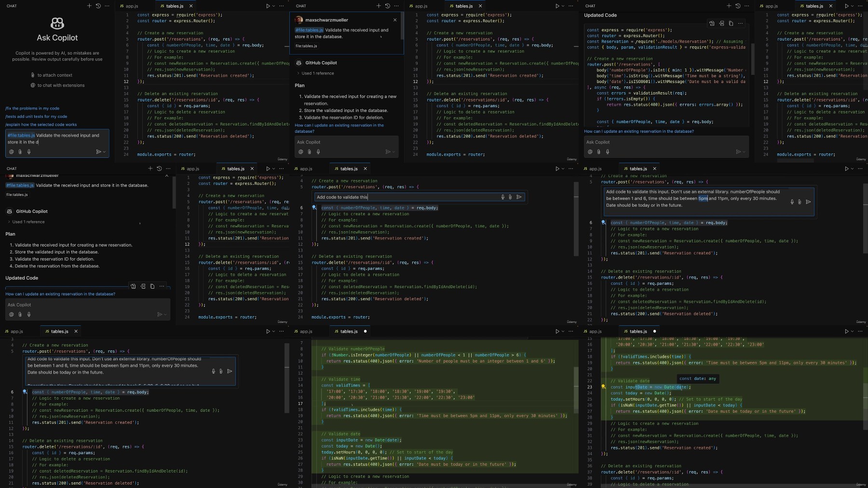This screenshot has width=868, height=488.
Task: Copy the express-validator code block
Action: (x=731, y=23)
